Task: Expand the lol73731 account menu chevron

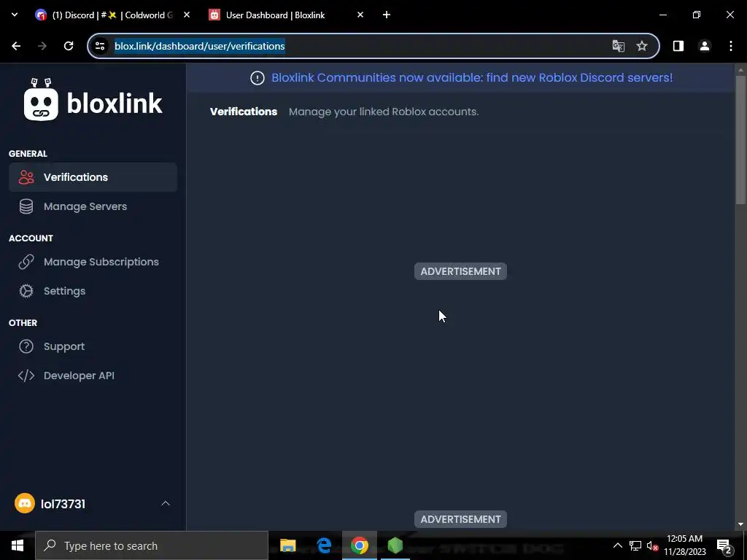Action: tap(166, 503)
